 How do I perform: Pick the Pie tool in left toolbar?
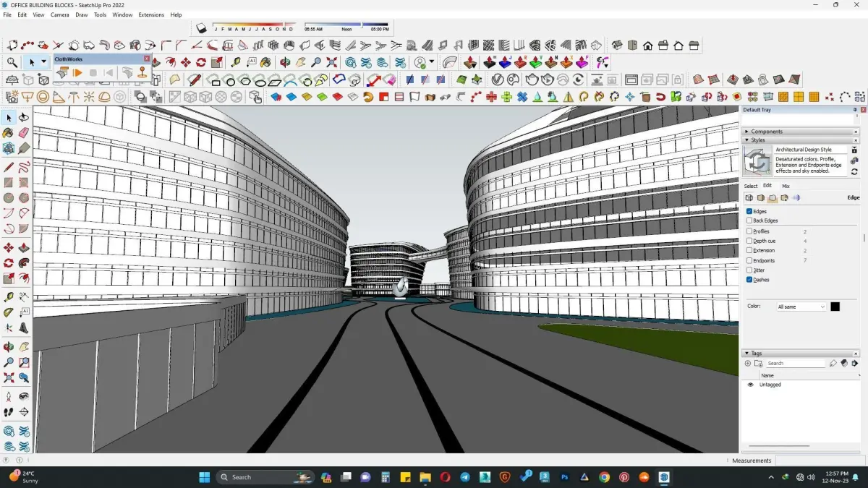[x=24, y=229]
